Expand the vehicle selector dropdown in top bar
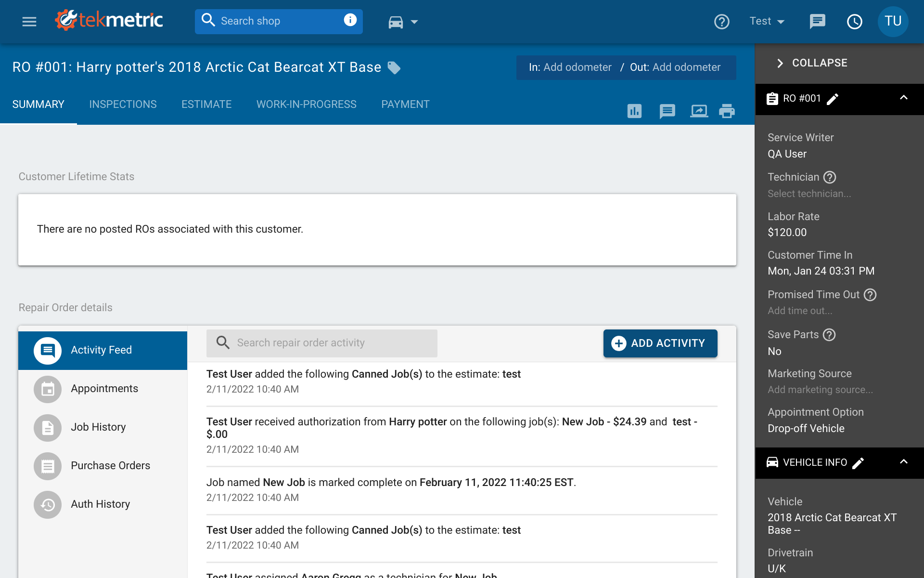 click(x=414, y=22)
